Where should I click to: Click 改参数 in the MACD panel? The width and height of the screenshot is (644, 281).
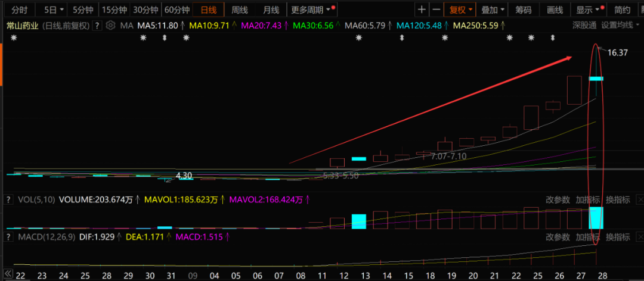coord(558,237)
